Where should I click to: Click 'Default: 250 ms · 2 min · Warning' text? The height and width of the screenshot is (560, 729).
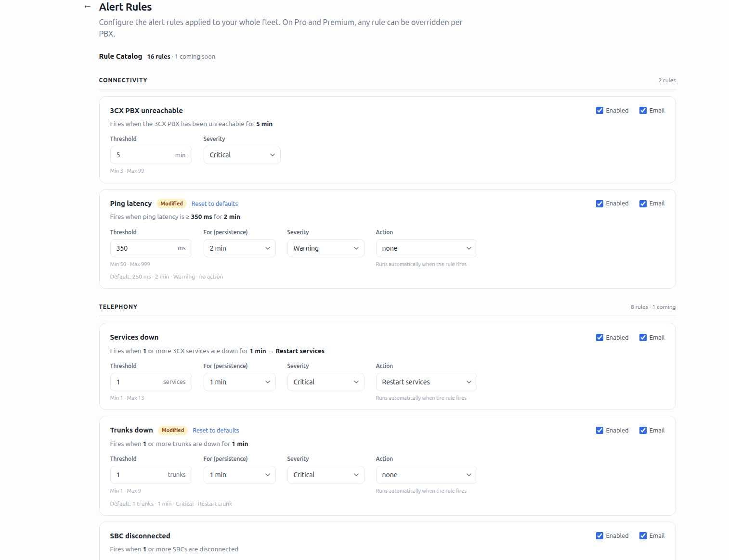point(166,277)
